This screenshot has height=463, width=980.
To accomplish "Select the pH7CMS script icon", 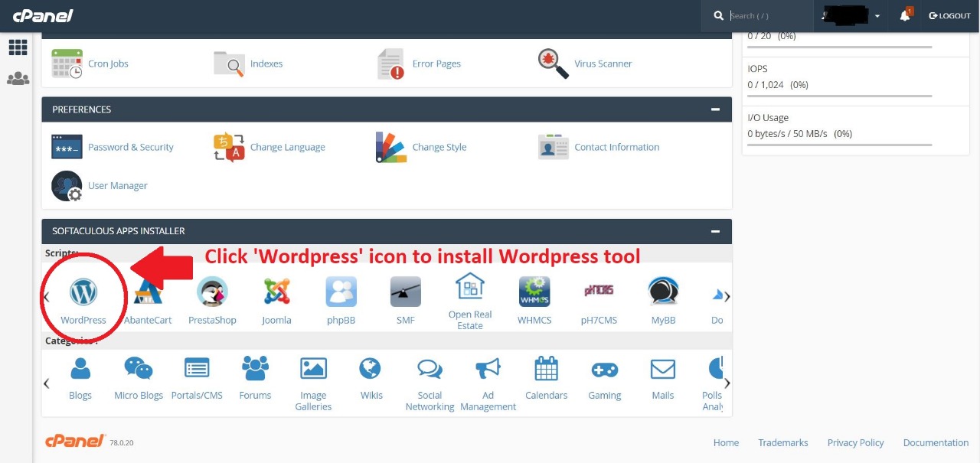I will (x=599, y=292).
